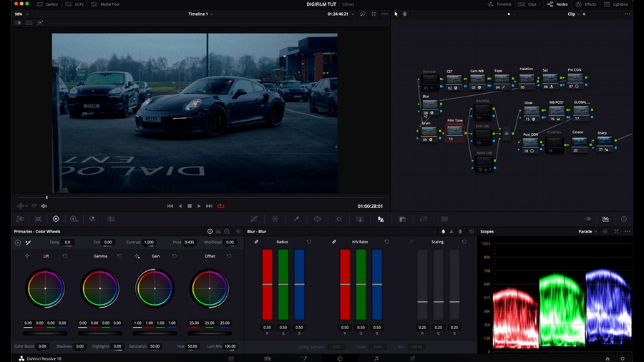Image resolution: width=644 pixels, height=362 pixels.
Task: Open the RGB Mixer palette icon
Action: click(92, 219)
